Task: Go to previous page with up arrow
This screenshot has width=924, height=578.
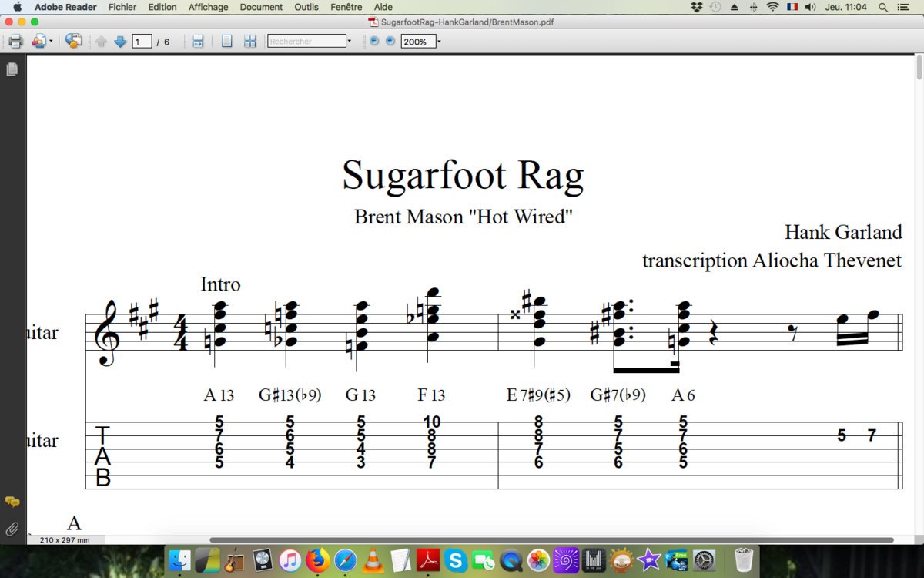Action: tap(101, 41)
